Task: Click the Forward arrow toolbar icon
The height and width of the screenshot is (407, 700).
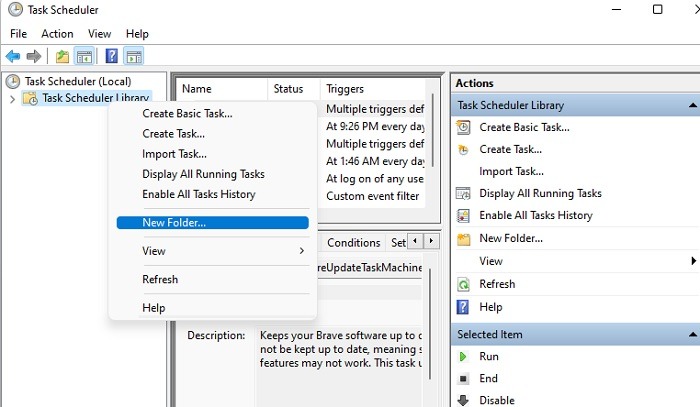Action: 34,56
